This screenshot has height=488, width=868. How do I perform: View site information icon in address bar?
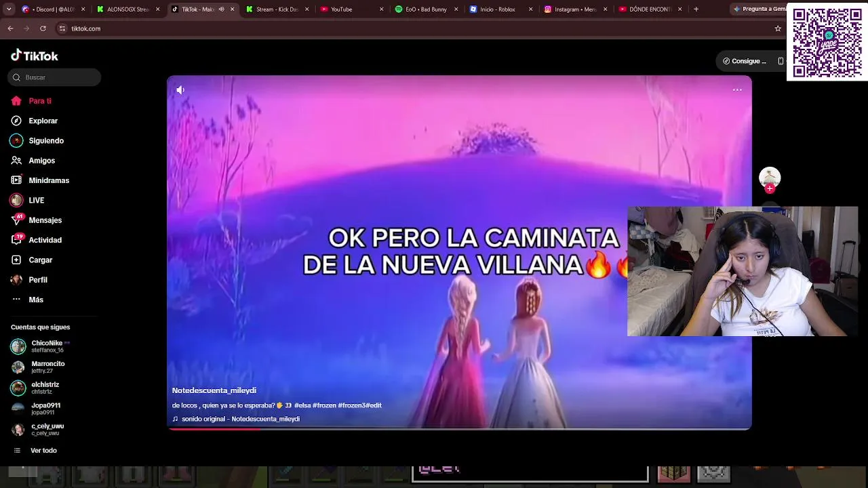click(x=62, y=28)
